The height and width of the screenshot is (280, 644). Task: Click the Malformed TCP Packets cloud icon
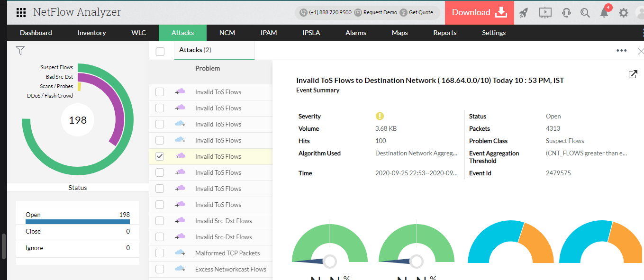(180, 253)
